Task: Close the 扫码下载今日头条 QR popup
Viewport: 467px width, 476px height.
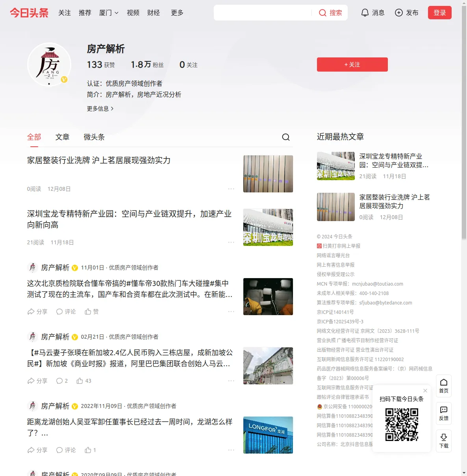Action: pos(425,391)
